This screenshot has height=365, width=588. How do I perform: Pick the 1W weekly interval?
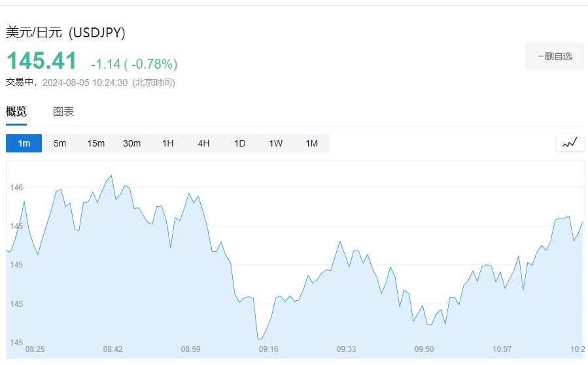tap(276, 143)
